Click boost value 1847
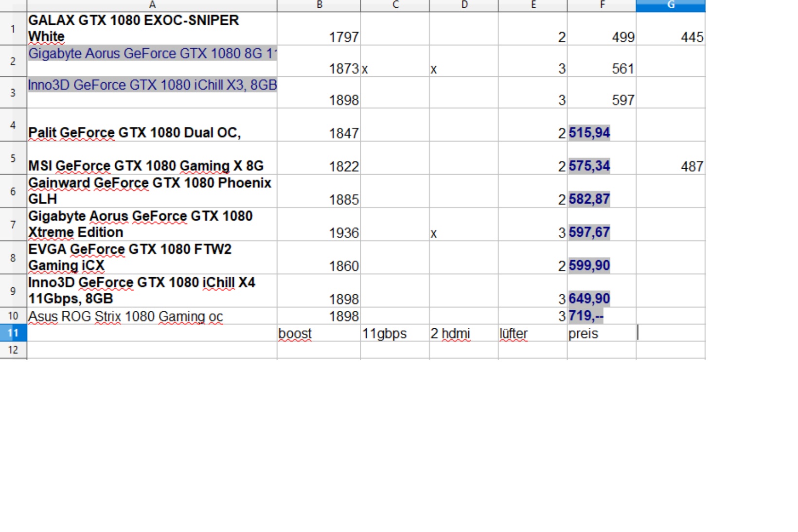The width and height of the screenshot is (798, 532). [343, 133]
